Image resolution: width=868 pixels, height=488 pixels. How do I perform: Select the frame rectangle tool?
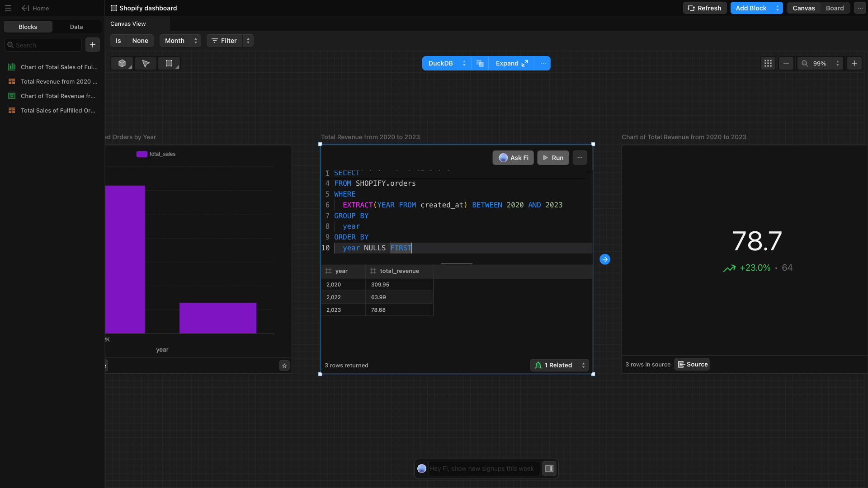point(169,64)
